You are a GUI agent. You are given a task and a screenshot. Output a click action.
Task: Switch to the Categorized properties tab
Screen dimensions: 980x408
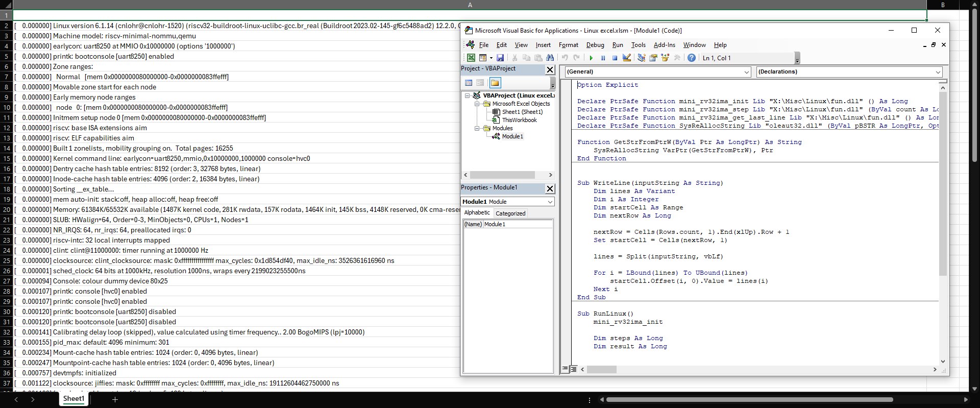tap(510, 213)
